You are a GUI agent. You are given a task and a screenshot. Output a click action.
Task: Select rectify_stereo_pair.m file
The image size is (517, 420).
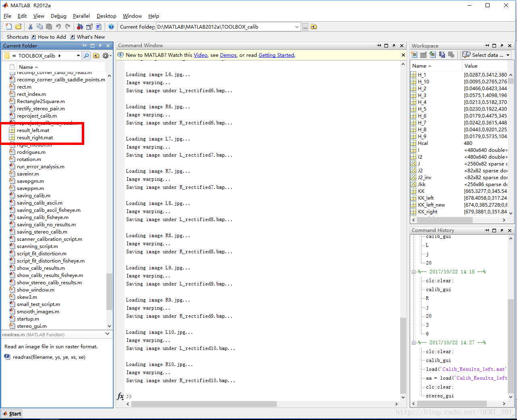pyautogui.click(x=41, y=109)
